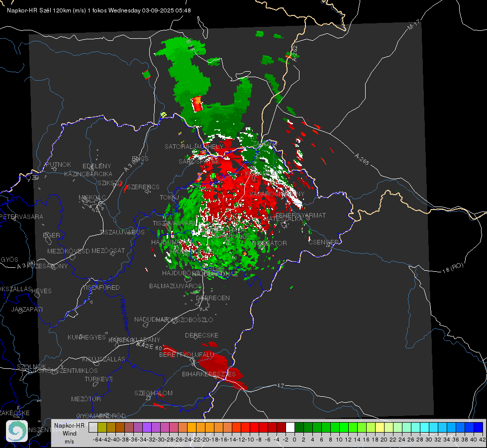The width and height of the screenshot is (487, 448).
Task: Click the Hajdú-Bihar county label
Action: [124, 315]
